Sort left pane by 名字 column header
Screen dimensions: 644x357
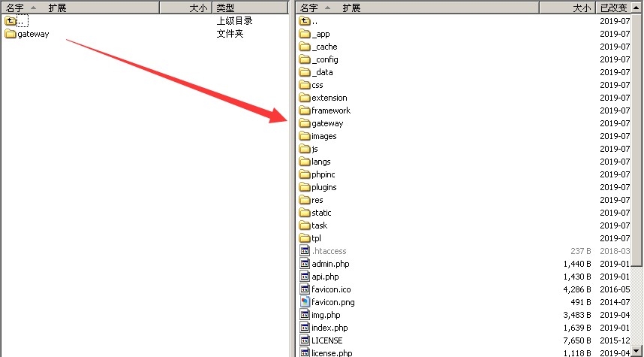pyautogui.click(x=80, y=8)
